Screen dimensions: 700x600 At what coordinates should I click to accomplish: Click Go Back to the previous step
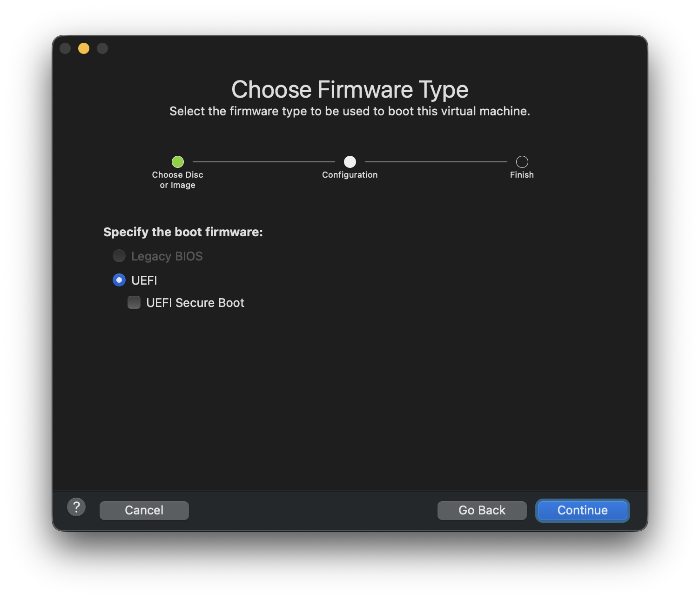pyautogui.click(x=482, y=510)
